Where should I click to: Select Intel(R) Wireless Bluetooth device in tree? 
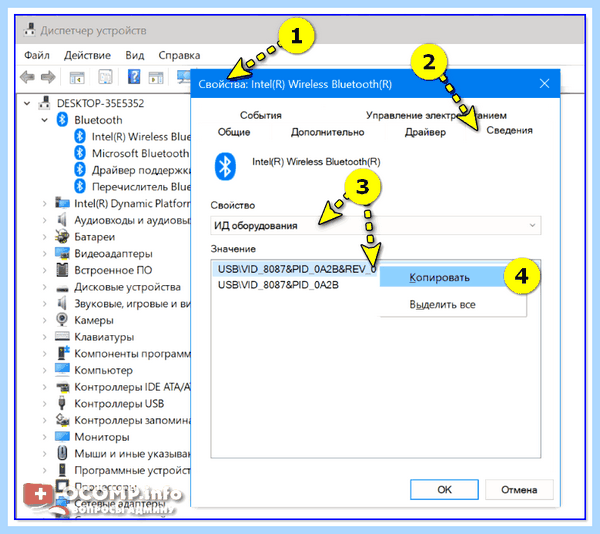click(141, 137)
